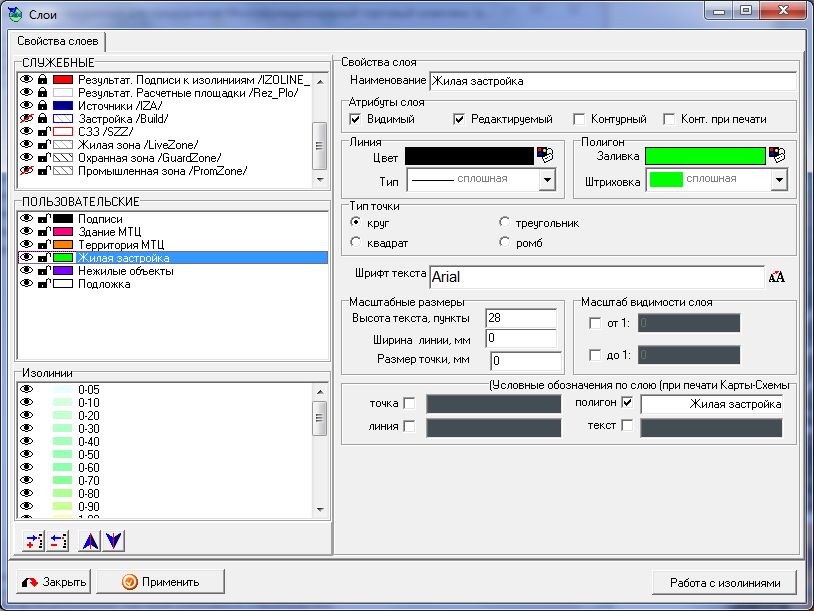Image resolution: width=814 pixels, height=611 pixels.
Task: Open the polygon fill color picker icon
Action: tap(777, 155)
